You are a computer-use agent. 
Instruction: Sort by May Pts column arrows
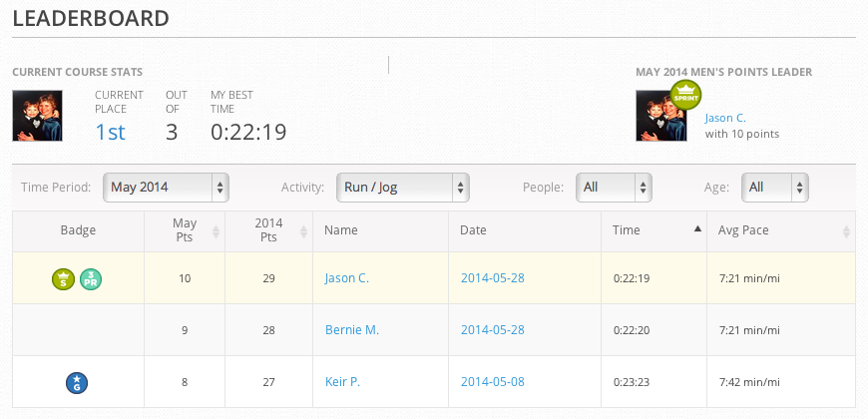pos(217,230)
